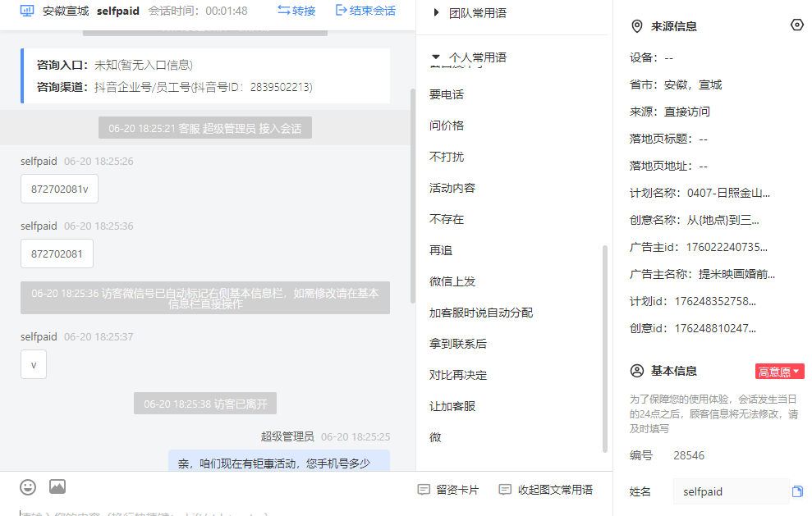The height and width of the screenshot is (516, 812).
Task: Click the person icon beside 基本信息
Action: (637, 371)
